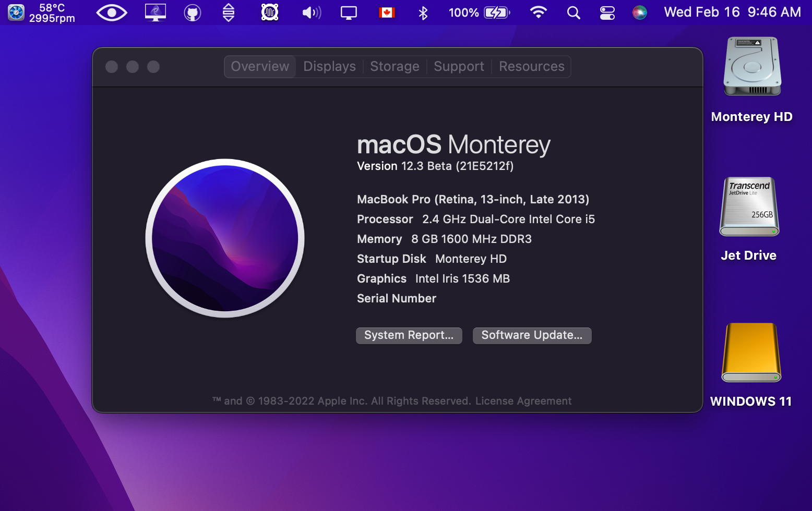Click the eye icon in the menu bar
The image size is (812, 511).
(x=112, y=13)
